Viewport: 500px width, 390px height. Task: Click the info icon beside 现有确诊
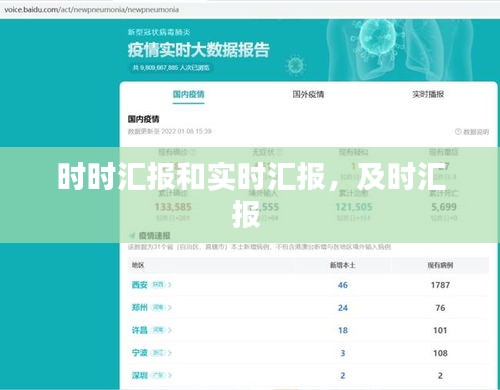pyautogui.click(x=193, y=152)
